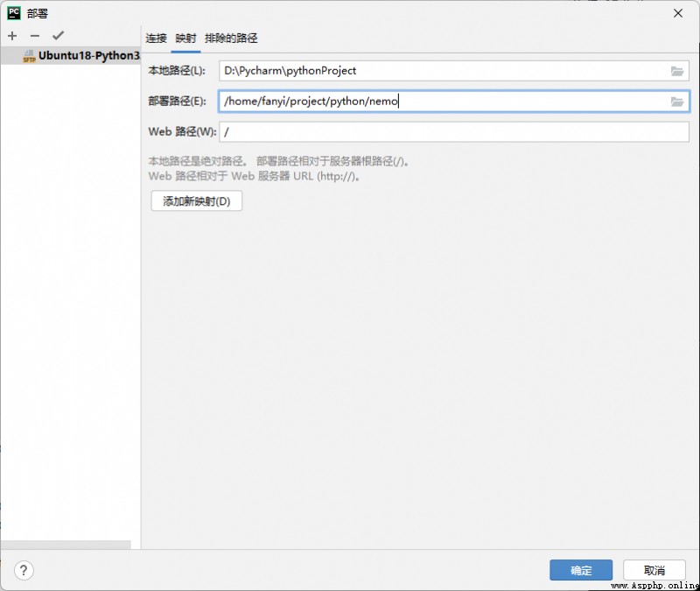Click the horizontal scrollbar under server list
This screenshot has width=700, height=591.
click(66, 545)
